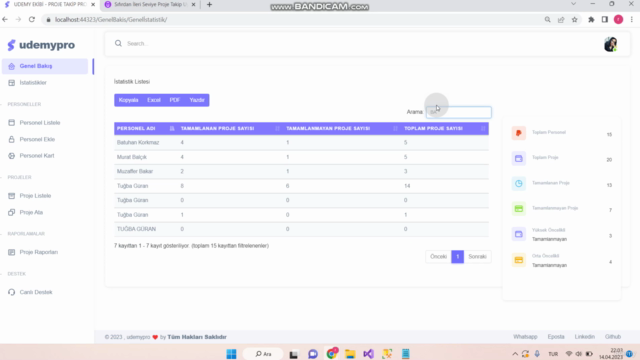This screenshot has width=640, height=360.
Task: Go back in browser history
Action: (5, 19)
